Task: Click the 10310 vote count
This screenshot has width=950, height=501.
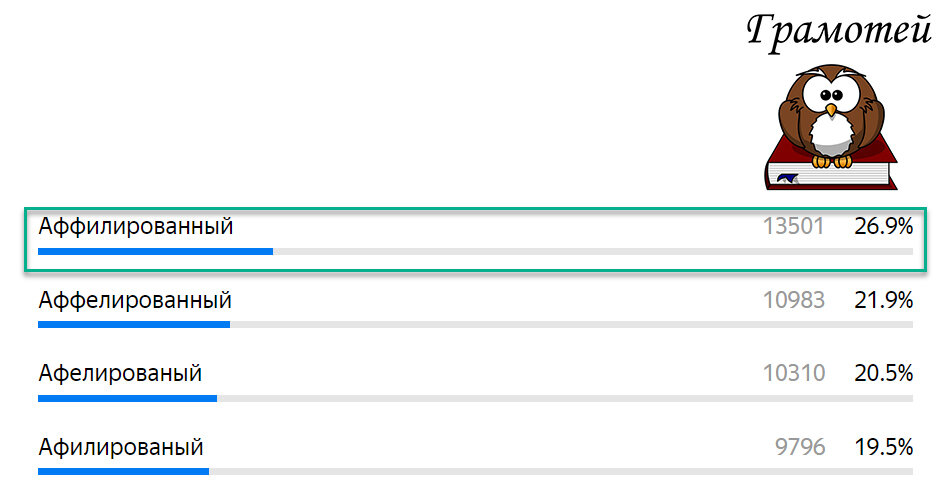Action: [793, 373]
